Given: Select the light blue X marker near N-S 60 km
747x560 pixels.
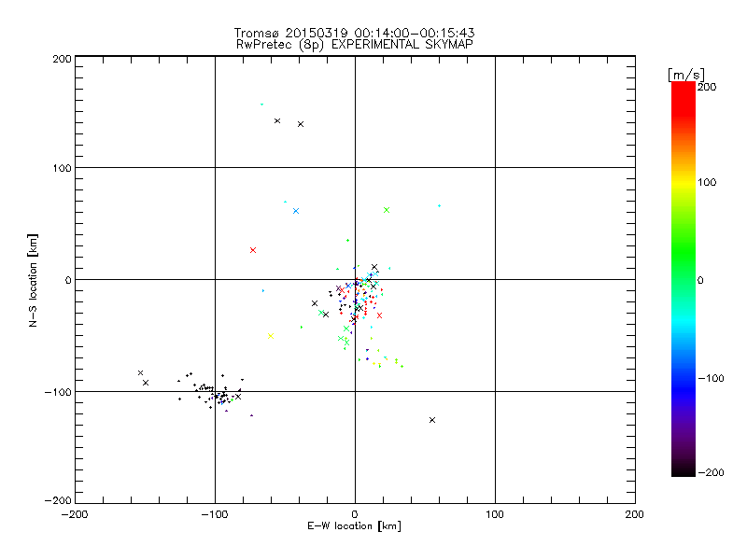Looking at the screenshot, I should tap(296, 211).
